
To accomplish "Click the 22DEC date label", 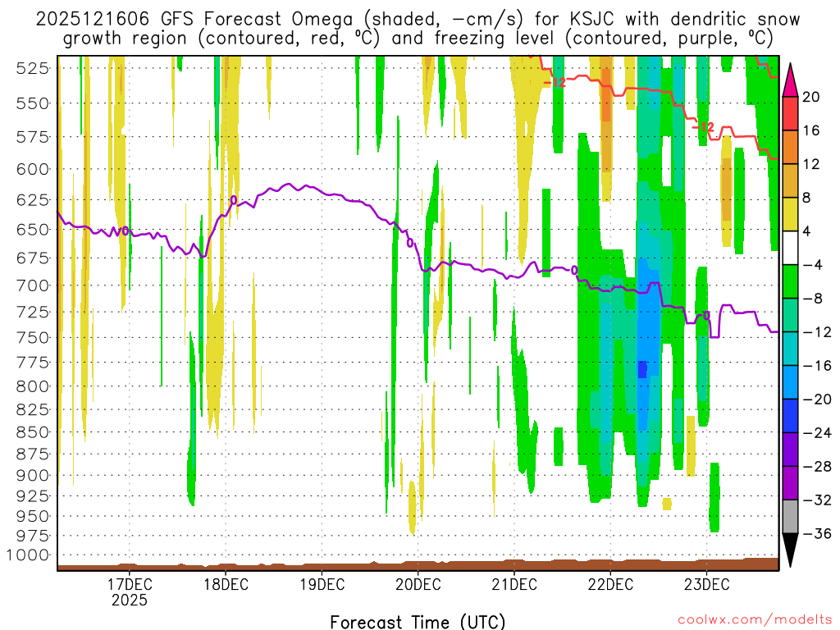I will pos(610,584).
